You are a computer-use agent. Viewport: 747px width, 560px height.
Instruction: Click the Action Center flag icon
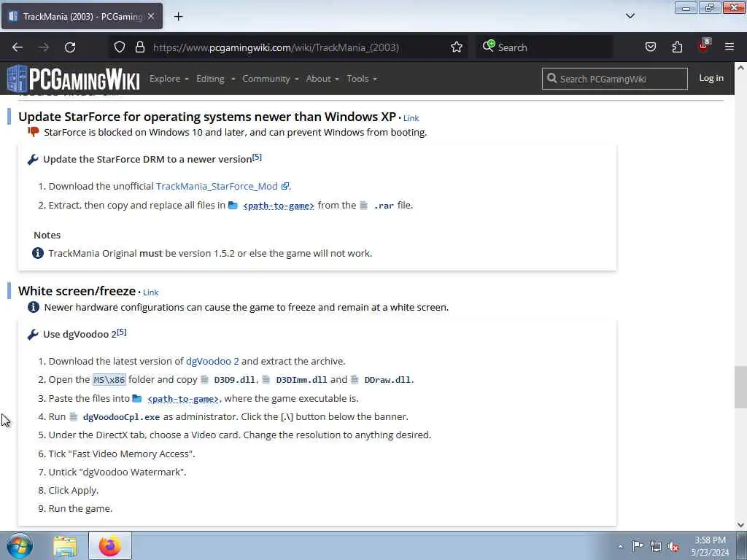pos(638,545)
